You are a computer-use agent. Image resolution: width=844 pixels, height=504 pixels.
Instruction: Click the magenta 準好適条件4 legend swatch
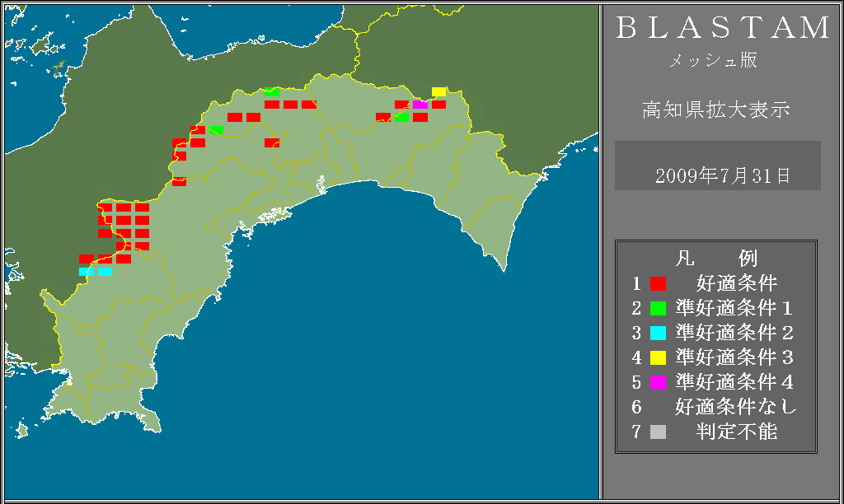[658, 382]
